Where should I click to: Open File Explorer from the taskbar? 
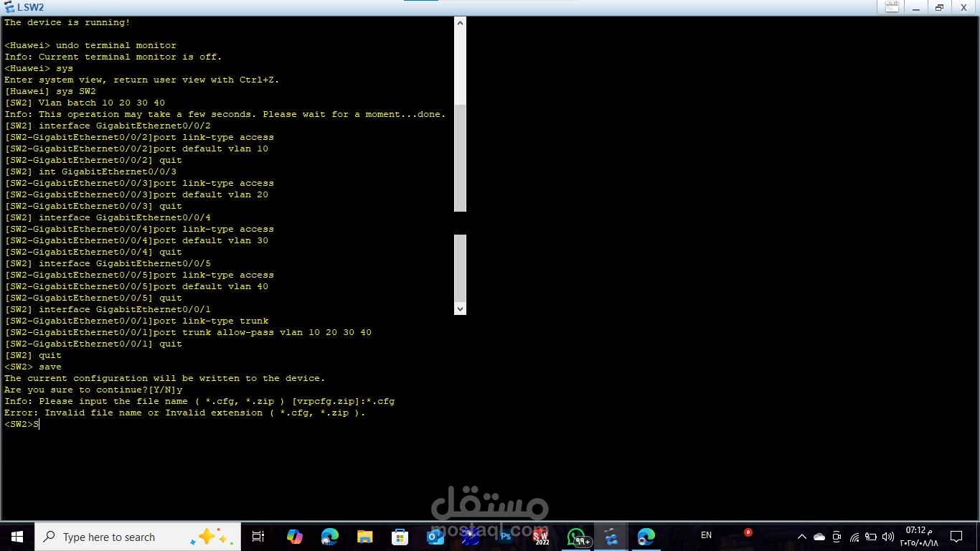click(364, 537)
